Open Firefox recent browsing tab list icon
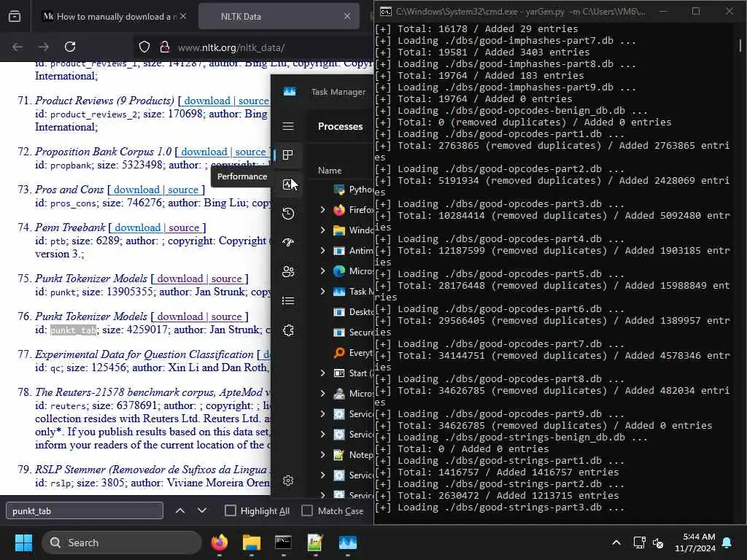Screen dimensions: 747x560 pos(15,16)
